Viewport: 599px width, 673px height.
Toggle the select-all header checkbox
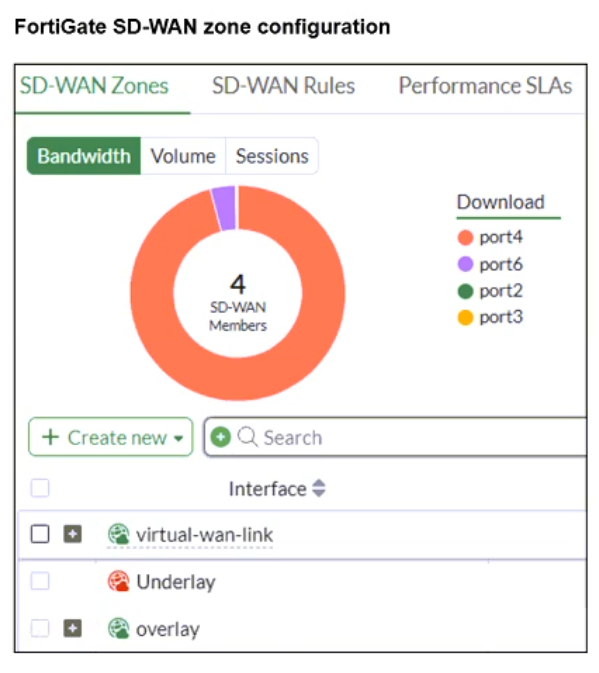pos(40,488)
